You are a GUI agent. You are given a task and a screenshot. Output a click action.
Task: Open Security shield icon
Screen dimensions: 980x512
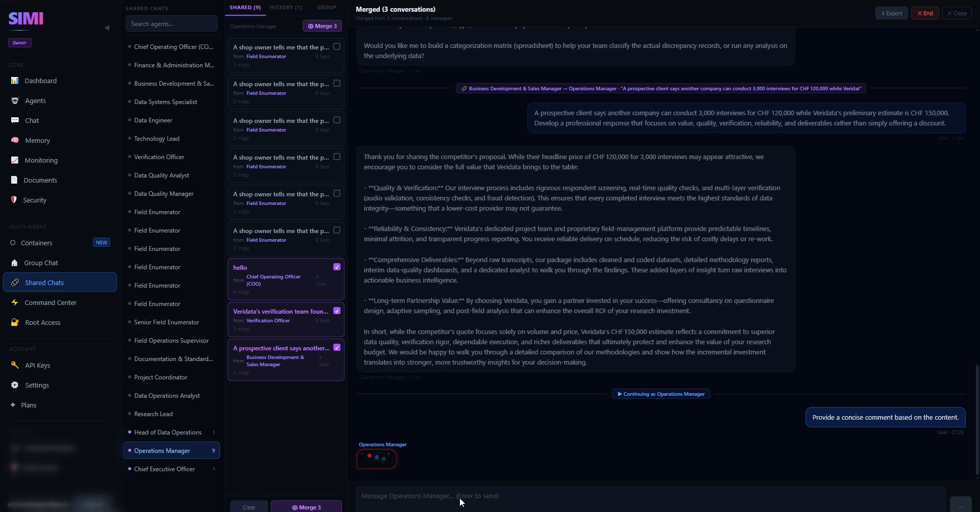(14, 200)
